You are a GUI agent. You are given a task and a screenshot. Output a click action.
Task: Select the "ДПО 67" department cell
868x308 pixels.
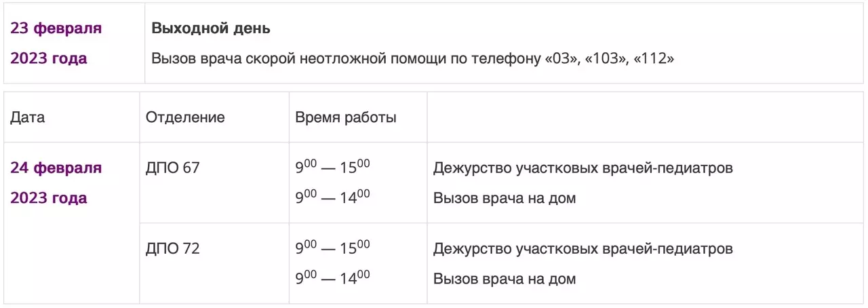(x=173, y=168)
